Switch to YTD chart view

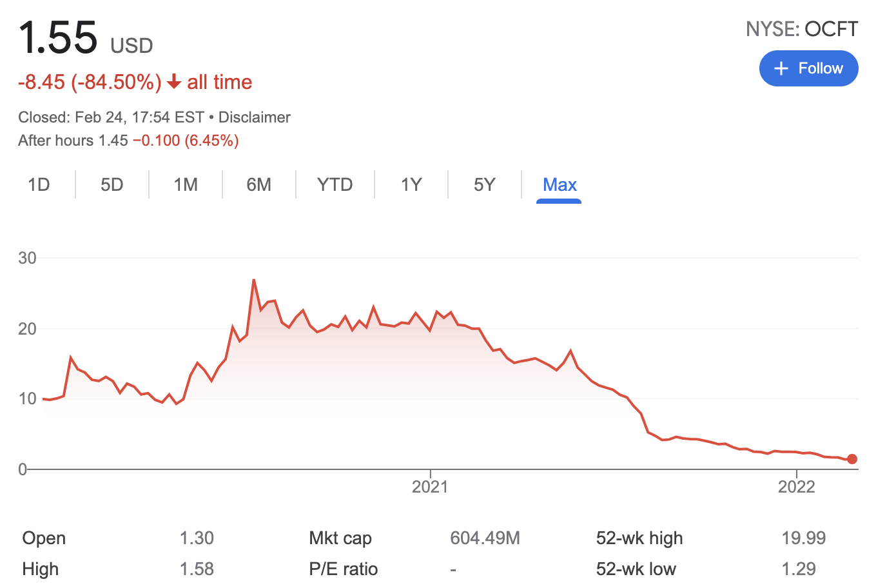[335, 185]
